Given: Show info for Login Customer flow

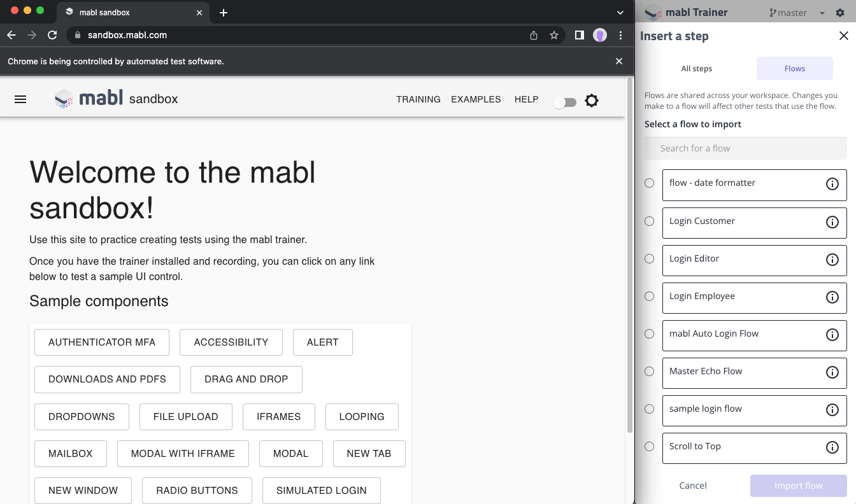Looking at the screenshot, I should point(832,222).
